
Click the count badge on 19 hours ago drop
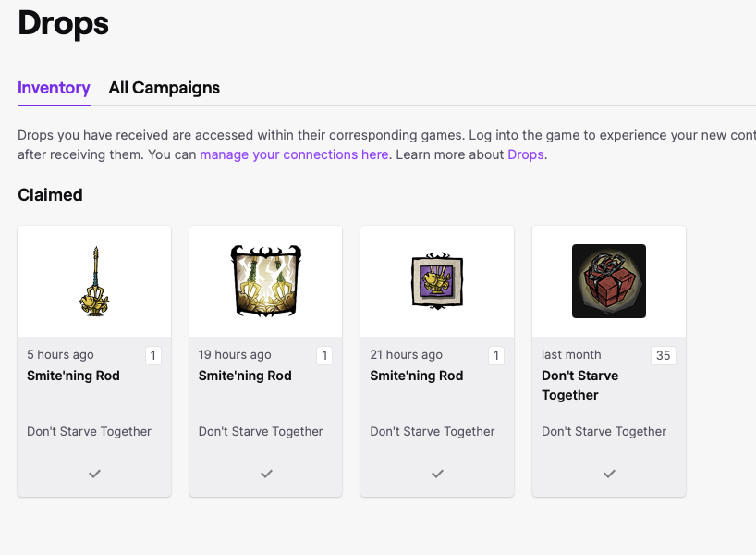(324, 355)
